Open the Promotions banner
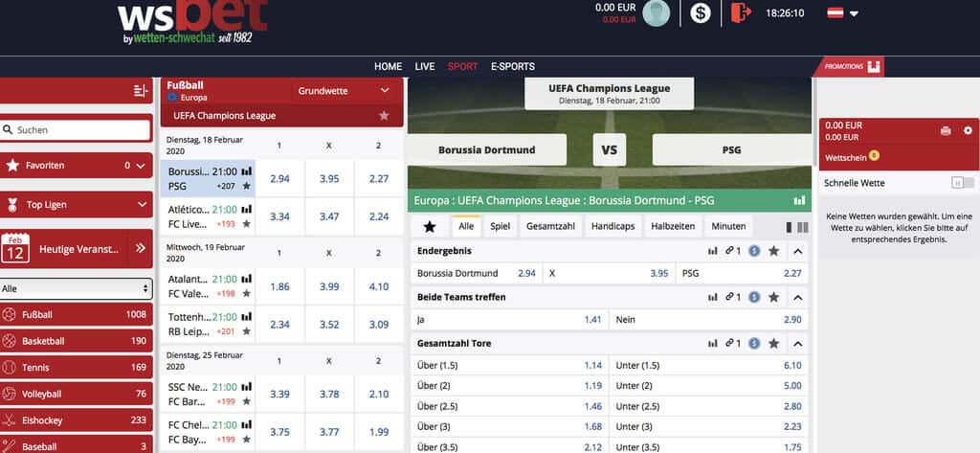Viewport: 980px width, 453px height. (852, 66)
